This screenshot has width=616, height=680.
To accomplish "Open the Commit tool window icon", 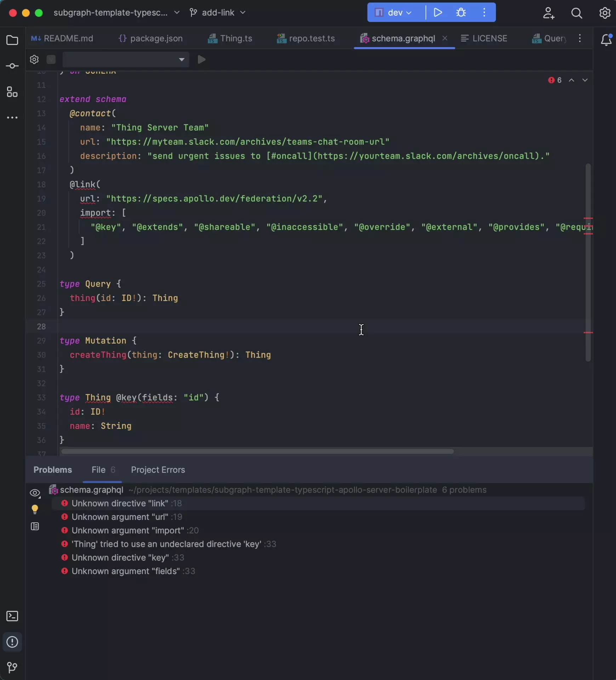I will click(x=12, y=66).
